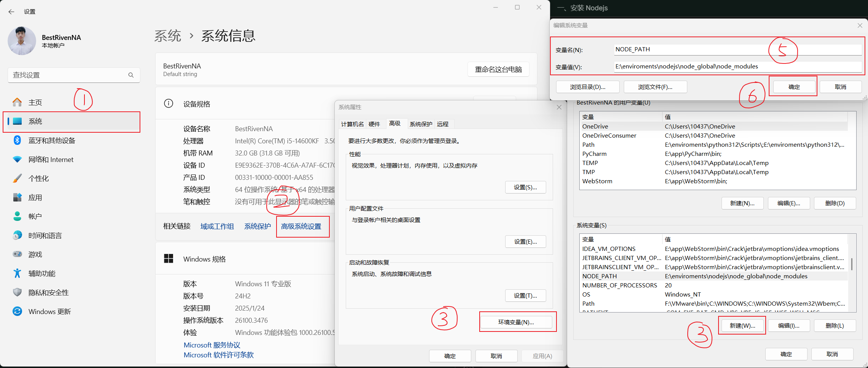Screen dimensions: 868x368
Task: Open the Microsoft 服务协议 link
Action: coord(212,345)
